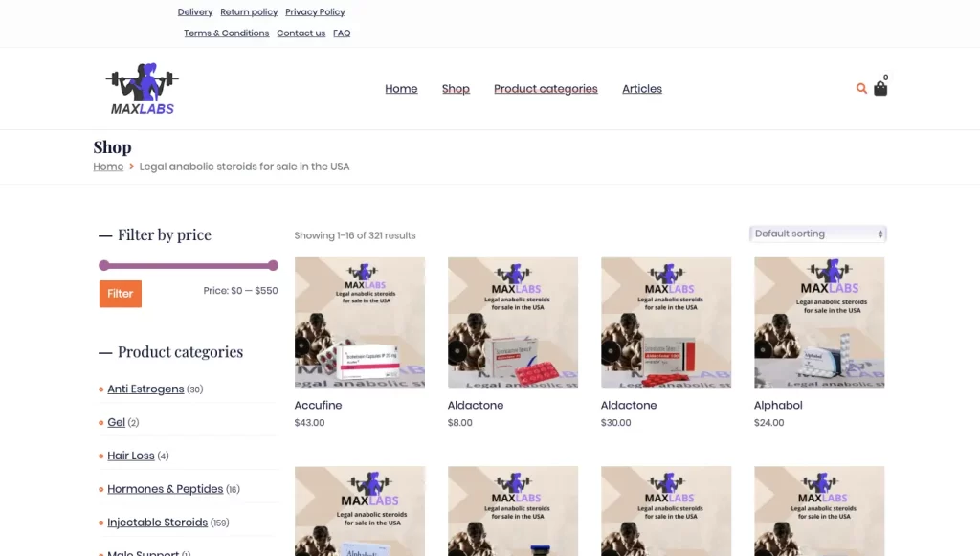
Task: Open the Gel category
Action: click(116, 422)
